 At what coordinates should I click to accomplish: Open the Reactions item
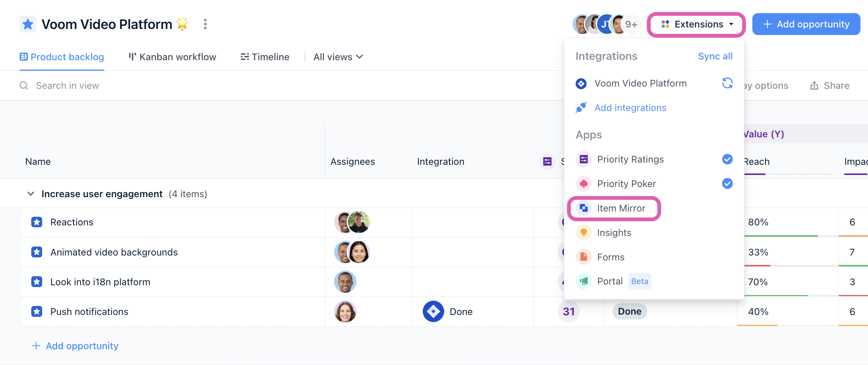click(72, 222)
